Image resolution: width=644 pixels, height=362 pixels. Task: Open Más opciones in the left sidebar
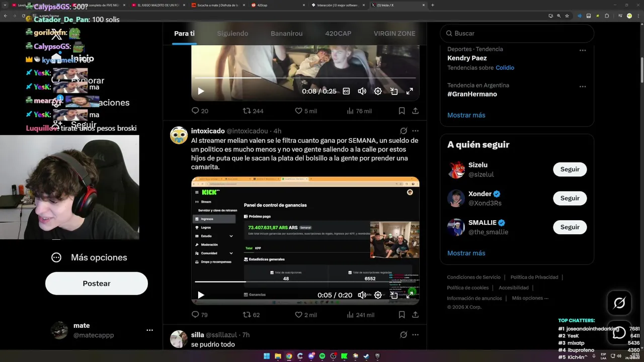[x=90, y=257]
